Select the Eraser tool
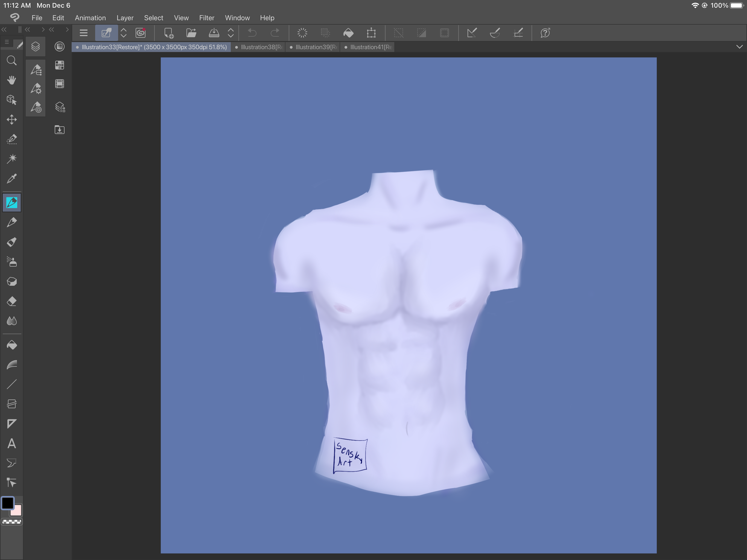The image size is (747, 560). pyautogui.click(x=12, y=301)
